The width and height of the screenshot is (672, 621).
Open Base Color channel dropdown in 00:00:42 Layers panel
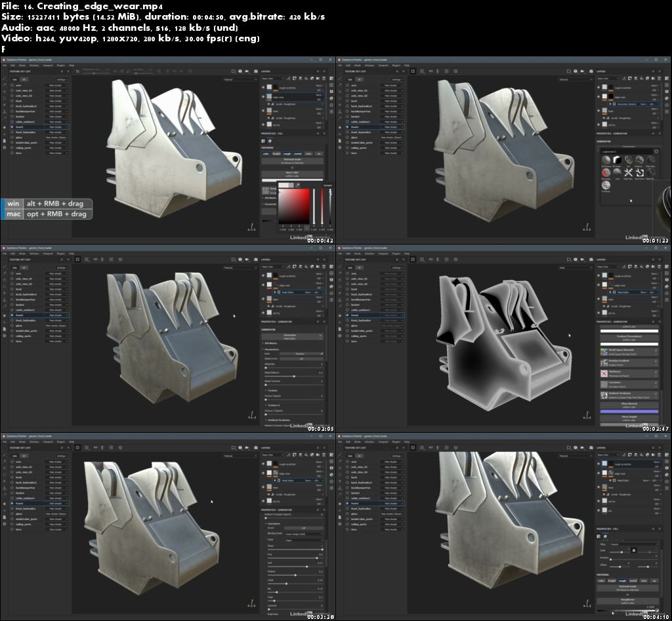point(273,79)
